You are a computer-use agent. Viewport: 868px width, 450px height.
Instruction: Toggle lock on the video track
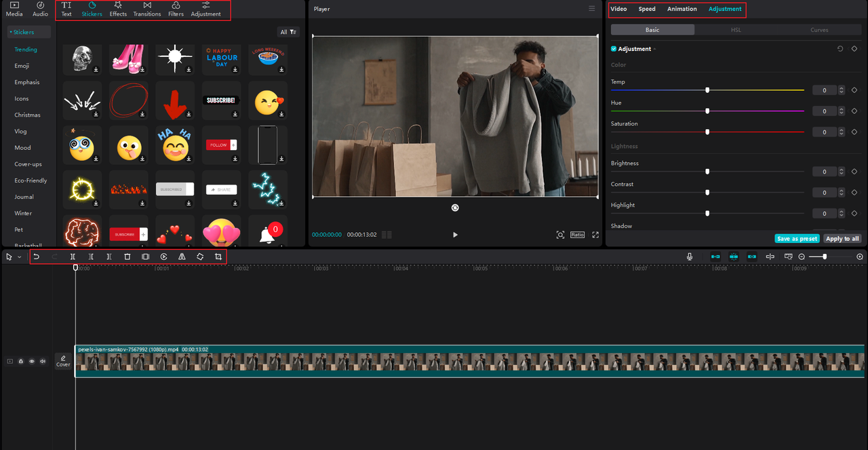[21, 361]
